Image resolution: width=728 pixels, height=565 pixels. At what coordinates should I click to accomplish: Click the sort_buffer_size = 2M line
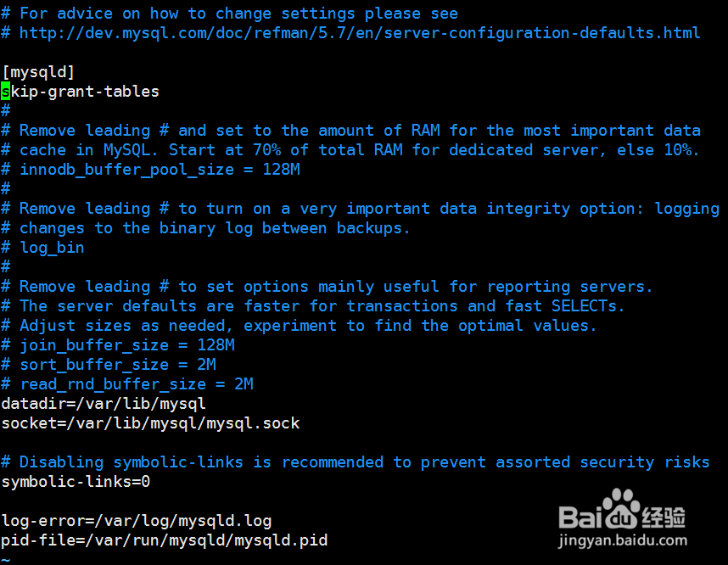point(117,365)
